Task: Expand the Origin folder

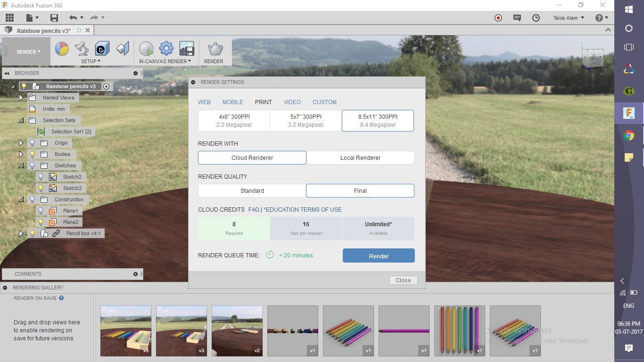Action: coord(21,143)
